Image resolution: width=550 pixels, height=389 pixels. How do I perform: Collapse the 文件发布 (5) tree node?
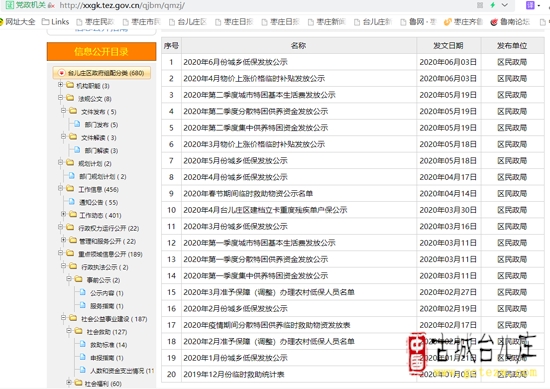63,110
